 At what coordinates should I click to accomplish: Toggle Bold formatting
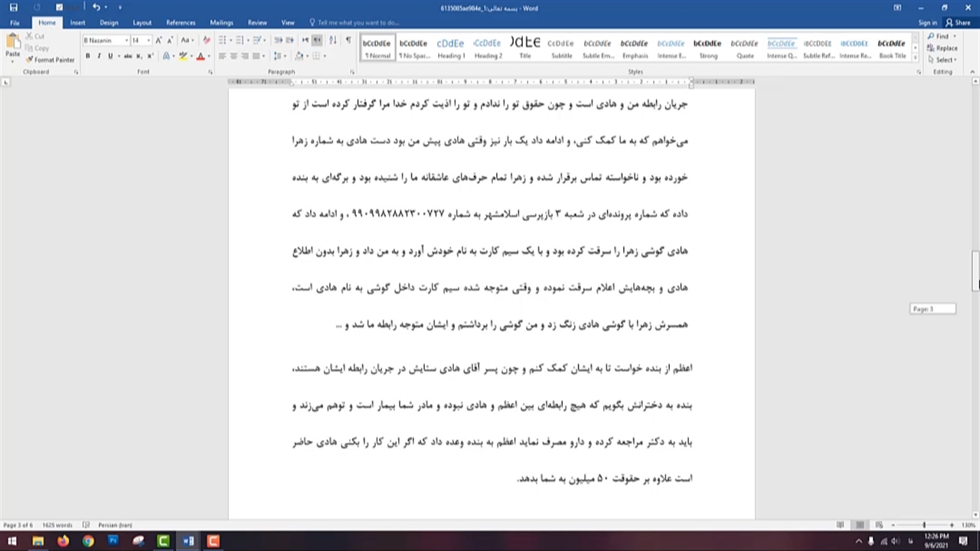(x=88, y=56)
